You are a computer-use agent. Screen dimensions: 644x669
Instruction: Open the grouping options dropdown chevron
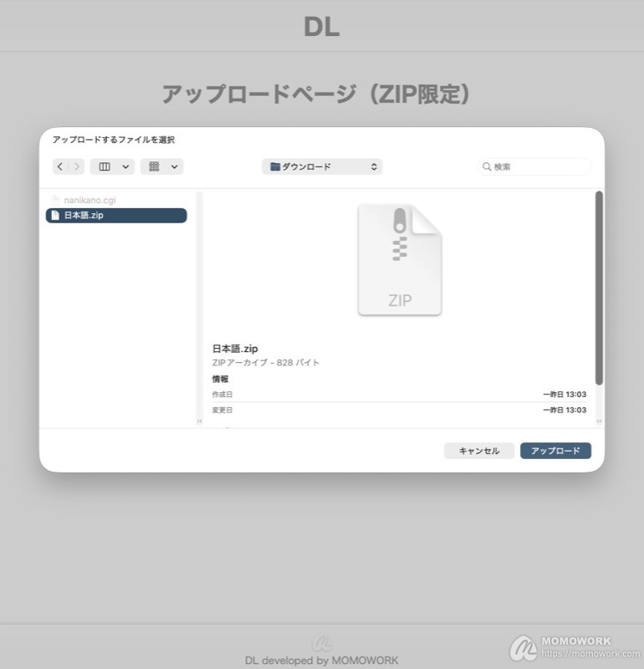tap(175, 166)
